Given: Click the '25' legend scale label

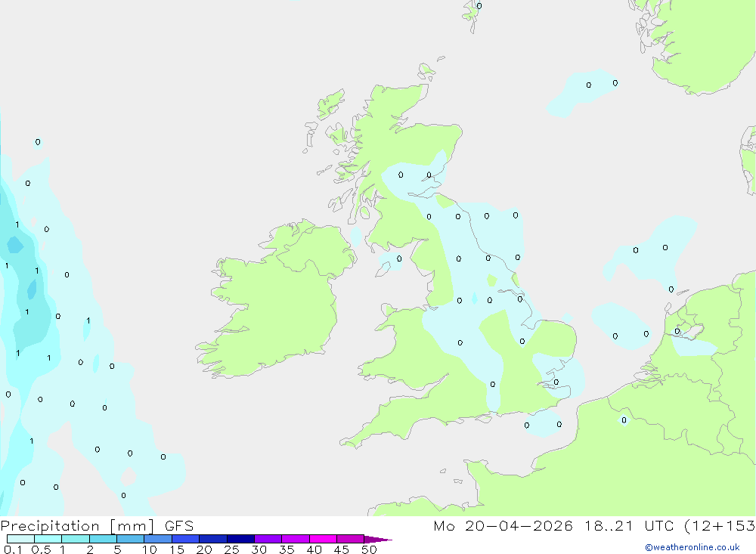Looking at the screenshot, I should coord(231,549).
